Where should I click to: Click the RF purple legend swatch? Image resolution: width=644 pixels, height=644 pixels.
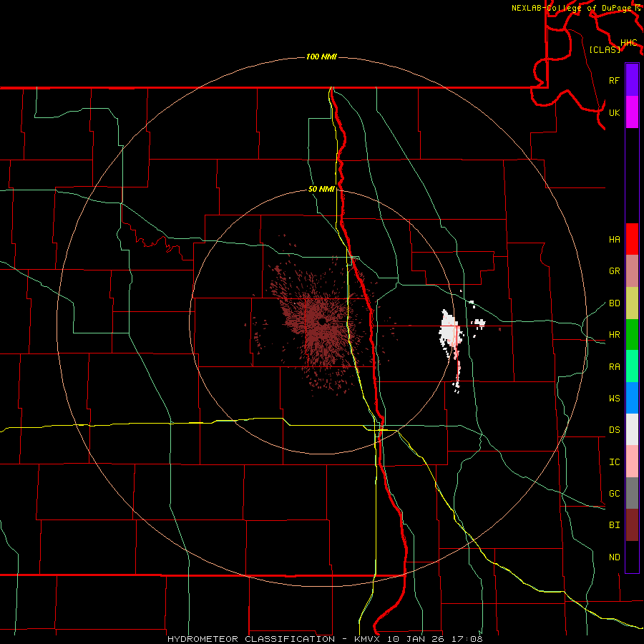[x=632, y=80]
